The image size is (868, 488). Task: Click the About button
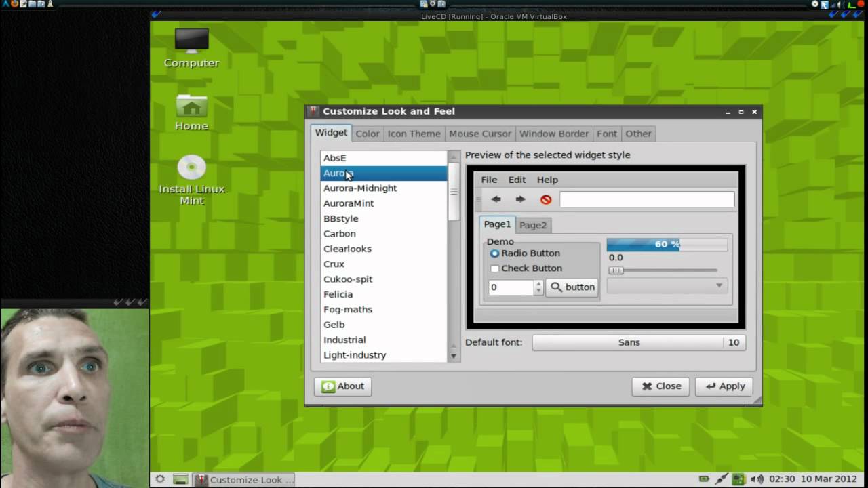(343, 386)
